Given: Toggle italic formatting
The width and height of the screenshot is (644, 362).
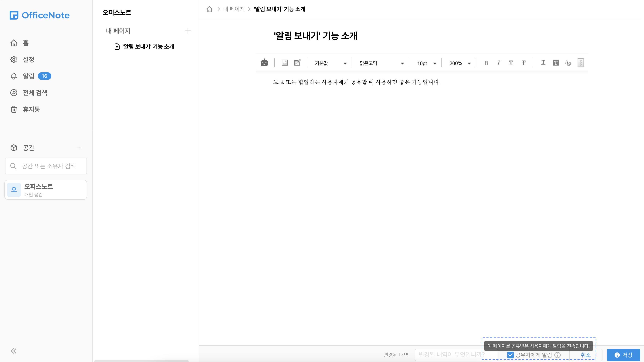Looking at the screenshot, I should [x=498, y=63].
